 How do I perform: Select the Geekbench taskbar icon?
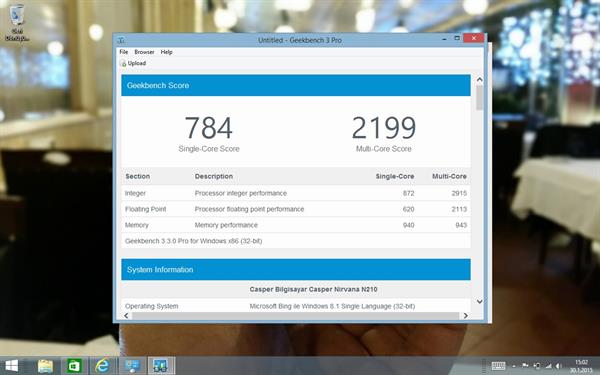(161, 366)
